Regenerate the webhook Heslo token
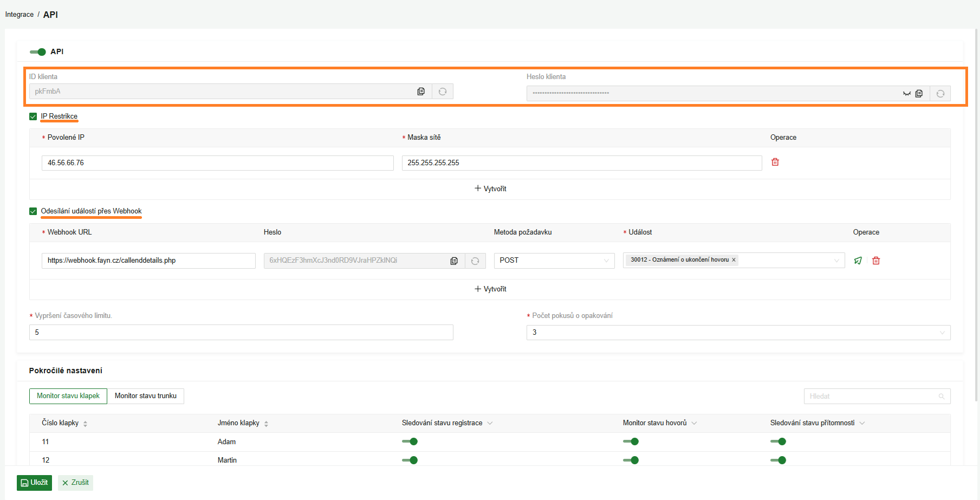 pos(475,261)
